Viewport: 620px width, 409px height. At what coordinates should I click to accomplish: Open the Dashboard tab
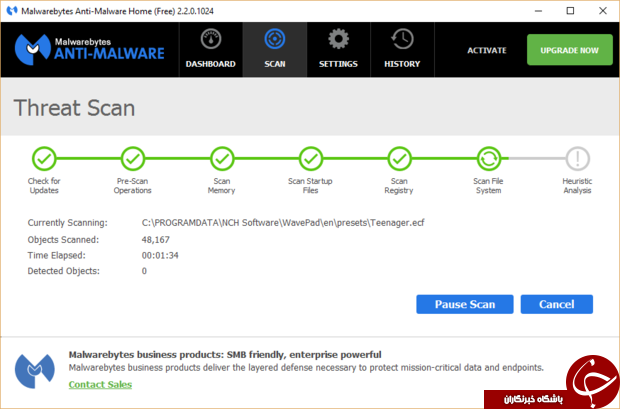[x=211, y=49]
